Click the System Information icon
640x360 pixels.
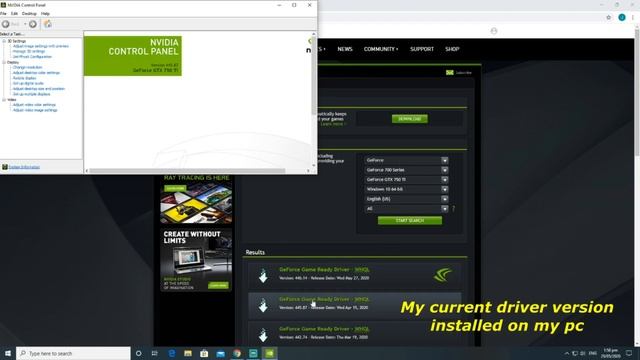[4, 167]
